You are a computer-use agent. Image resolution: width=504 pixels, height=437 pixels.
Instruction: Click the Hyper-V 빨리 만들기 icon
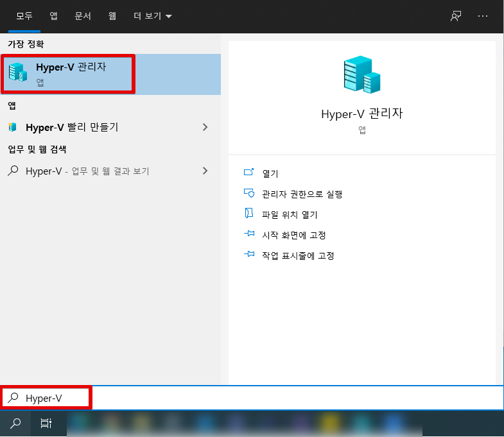13,127
